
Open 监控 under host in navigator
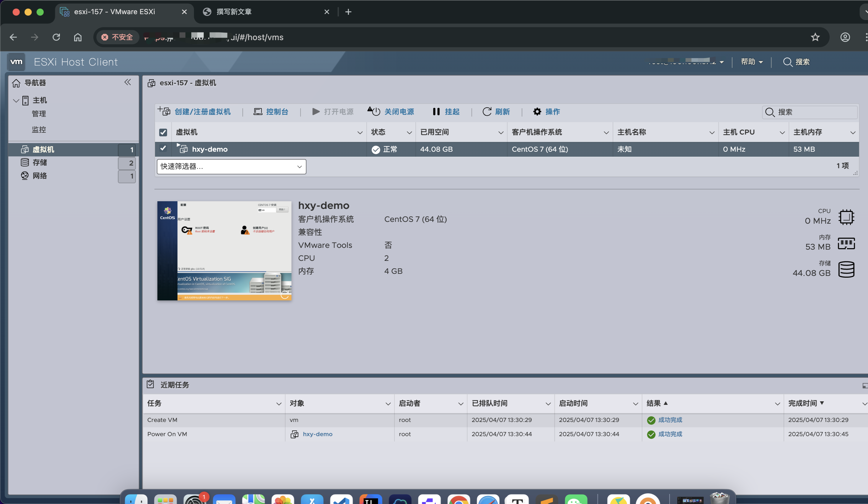(x=39, y=130)
